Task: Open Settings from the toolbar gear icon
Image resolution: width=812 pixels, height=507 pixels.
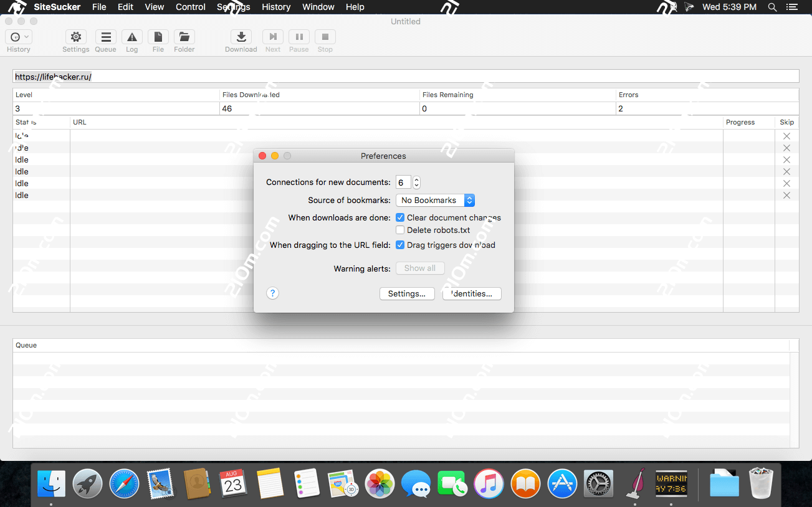Action: [76, 37]
